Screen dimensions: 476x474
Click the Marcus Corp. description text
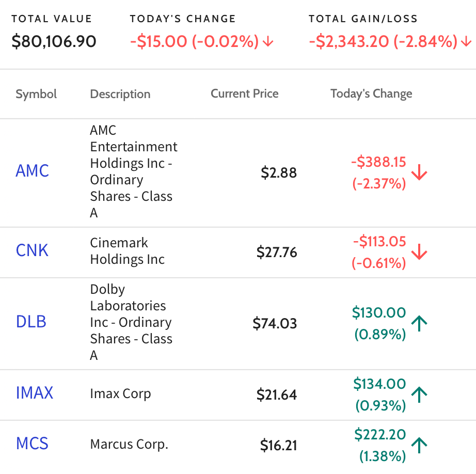129,444
